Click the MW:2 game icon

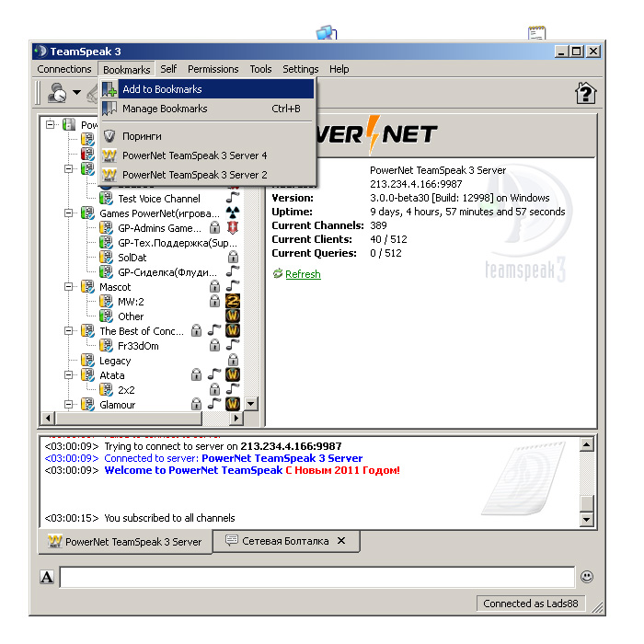pos(233,301)
